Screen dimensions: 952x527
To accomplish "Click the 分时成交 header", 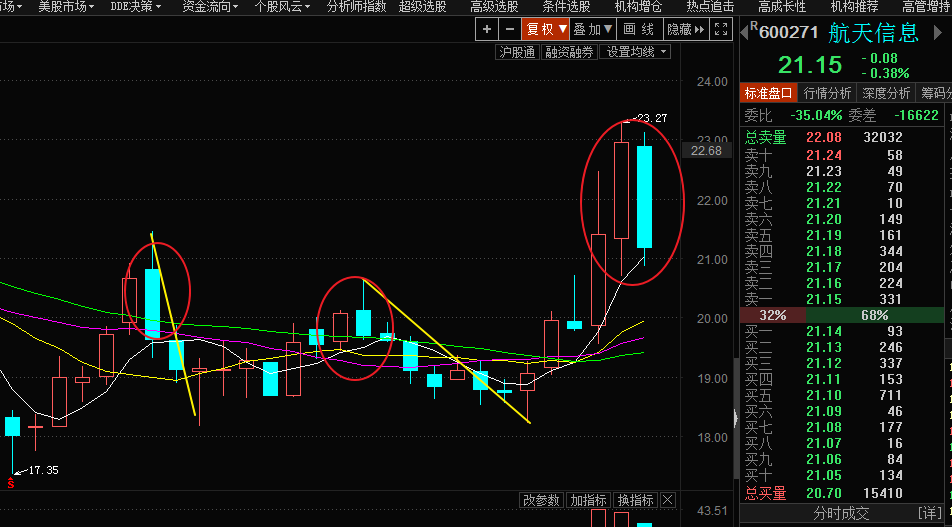I will pos(841,514).
